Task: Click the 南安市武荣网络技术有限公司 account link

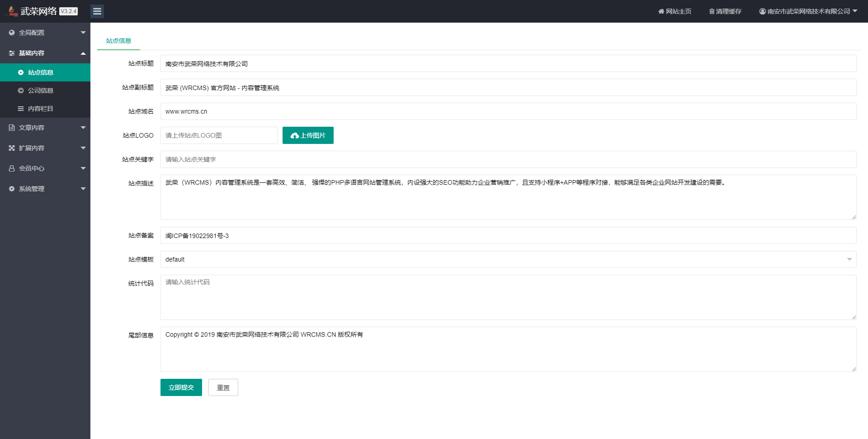Action: (808, 11)
